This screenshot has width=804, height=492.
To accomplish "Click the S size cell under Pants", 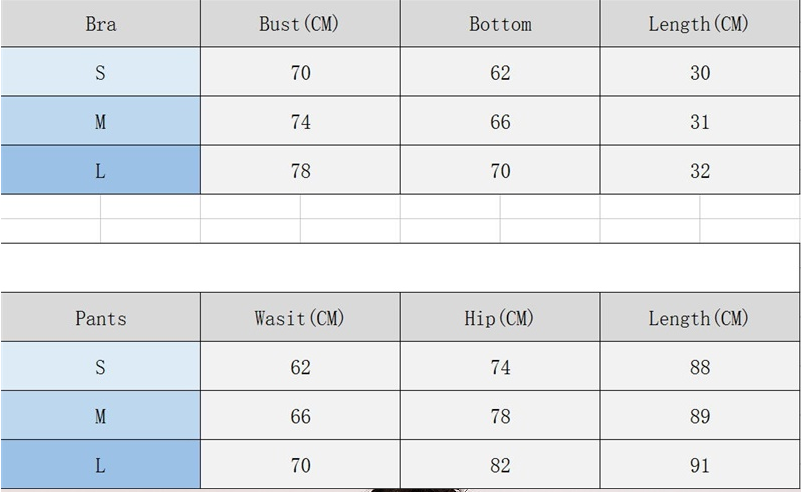I will (x=100, y=367).
